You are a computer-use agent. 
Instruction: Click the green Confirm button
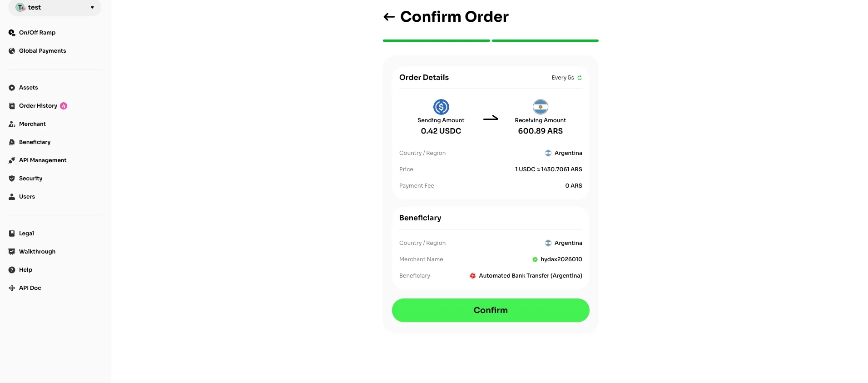click(x=491, y=310)
